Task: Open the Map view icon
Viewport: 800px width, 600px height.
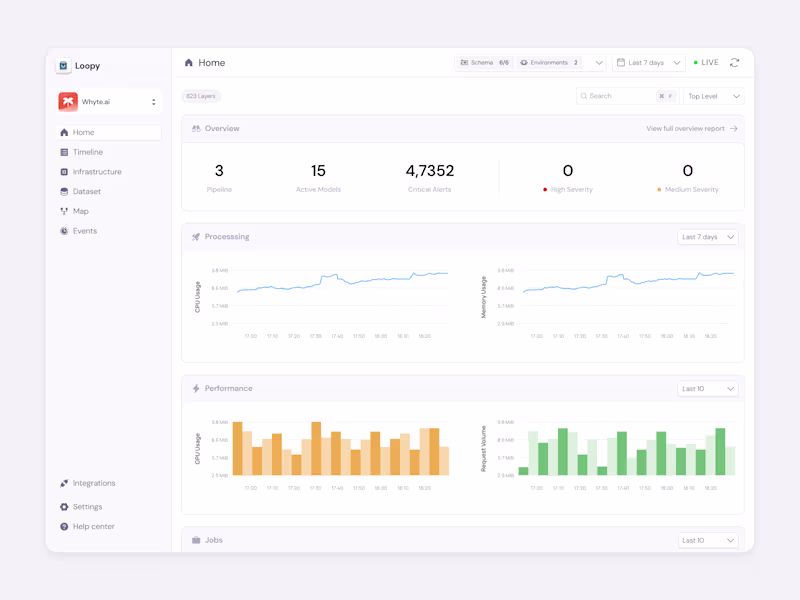Action: point(65,211)
